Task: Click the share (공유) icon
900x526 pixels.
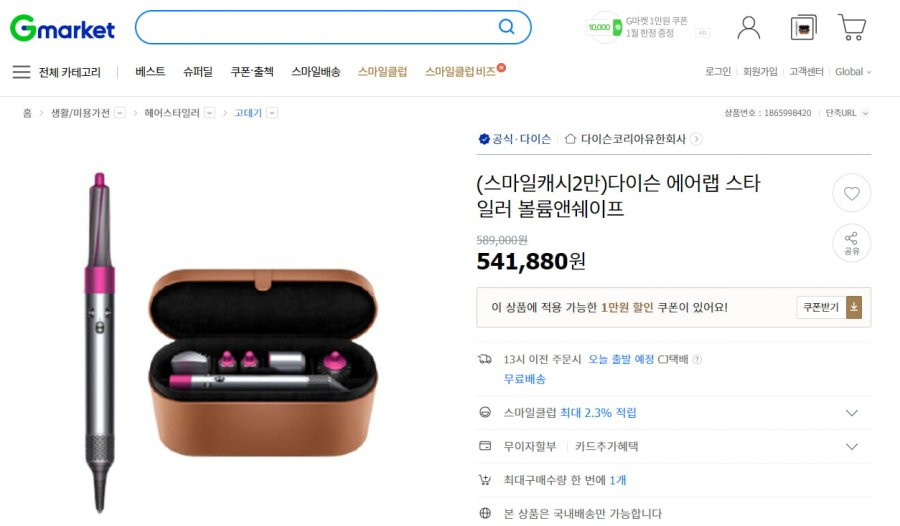Action: pos(852,243)
